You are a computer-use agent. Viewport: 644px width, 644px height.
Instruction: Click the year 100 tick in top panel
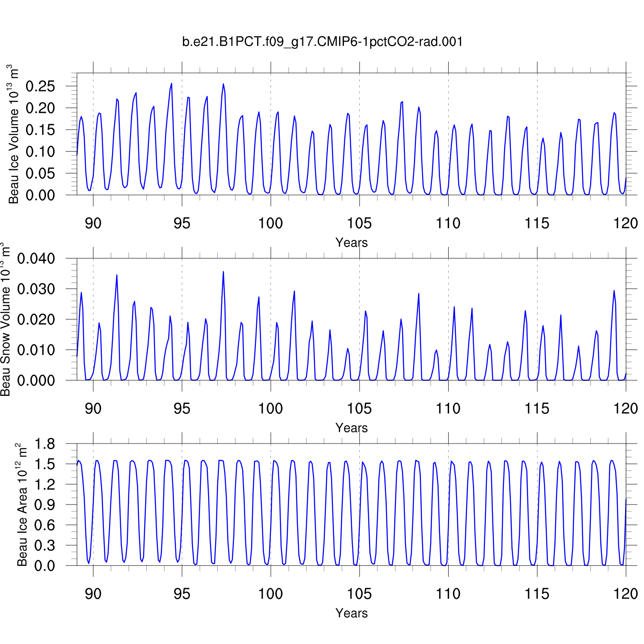point(270,223)
